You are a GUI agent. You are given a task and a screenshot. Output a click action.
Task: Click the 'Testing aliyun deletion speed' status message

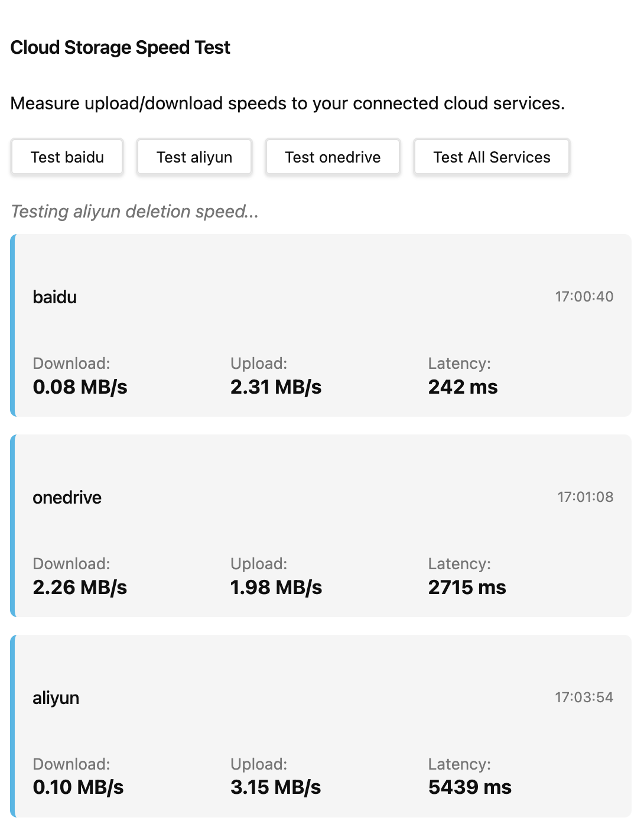(x=135, y=212)
